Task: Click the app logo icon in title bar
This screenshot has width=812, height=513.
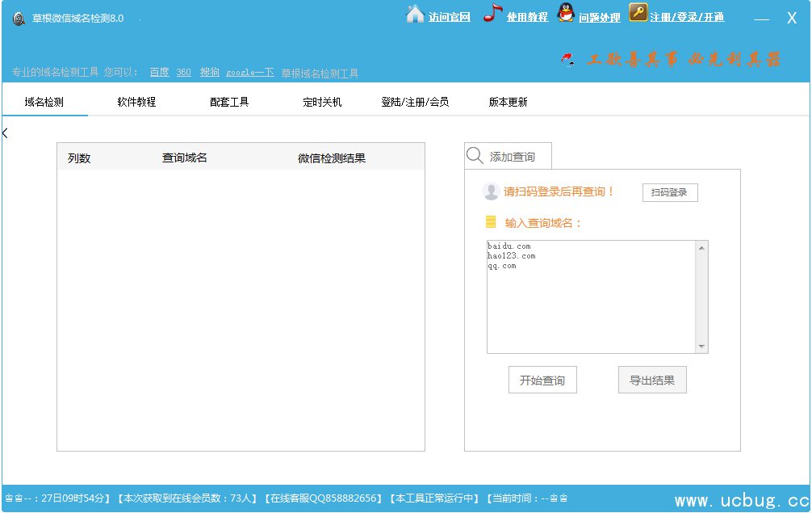Action: point(18,18)
